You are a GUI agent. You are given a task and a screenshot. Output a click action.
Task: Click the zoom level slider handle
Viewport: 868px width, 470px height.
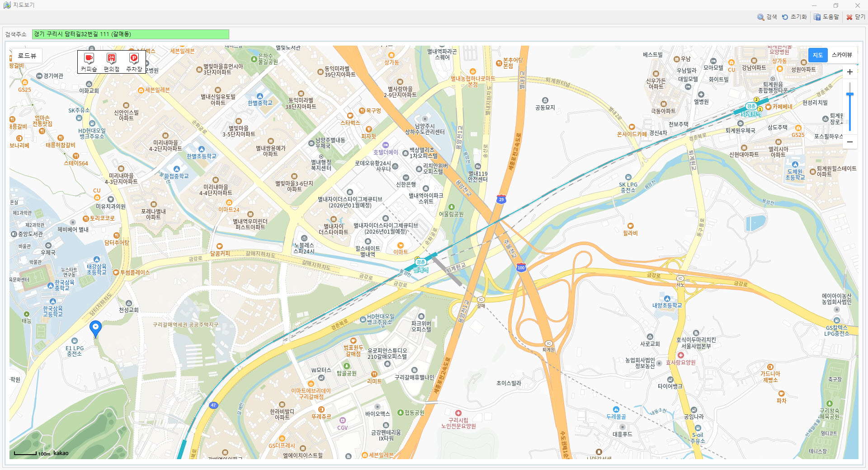tap(849, 94)
